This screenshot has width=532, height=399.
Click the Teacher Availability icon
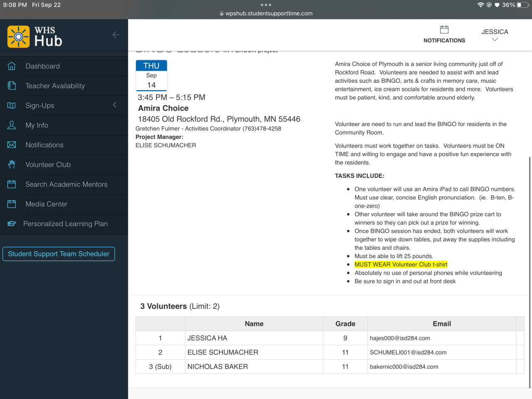click(12, 86)
